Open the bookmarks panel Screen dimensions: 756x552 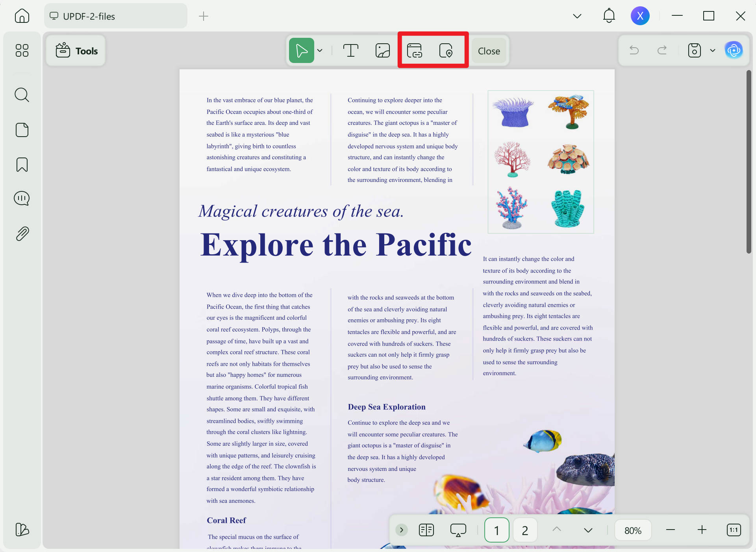click(x=22, y=165)
